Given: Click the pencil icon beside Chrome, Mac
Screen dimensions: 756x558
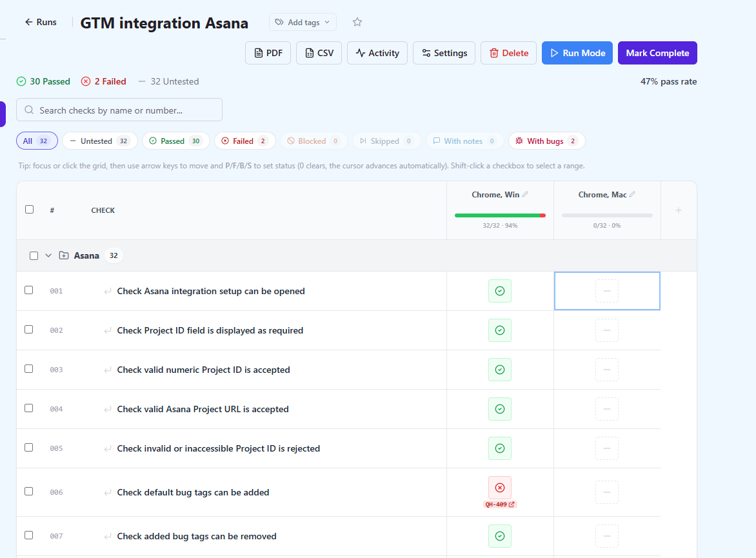Looking at the screenshot, I should [632, 194].
